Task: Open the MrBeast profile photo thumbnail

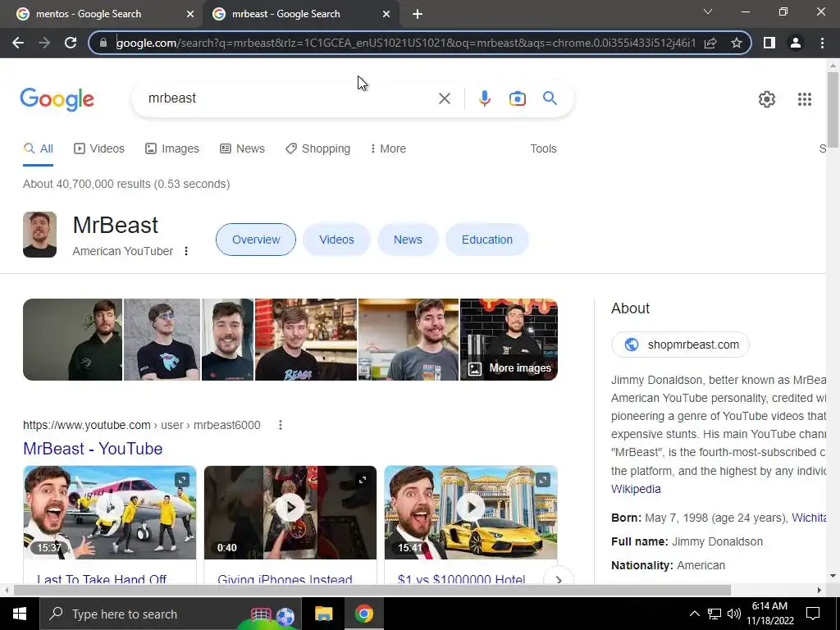Action: [39, 235]
